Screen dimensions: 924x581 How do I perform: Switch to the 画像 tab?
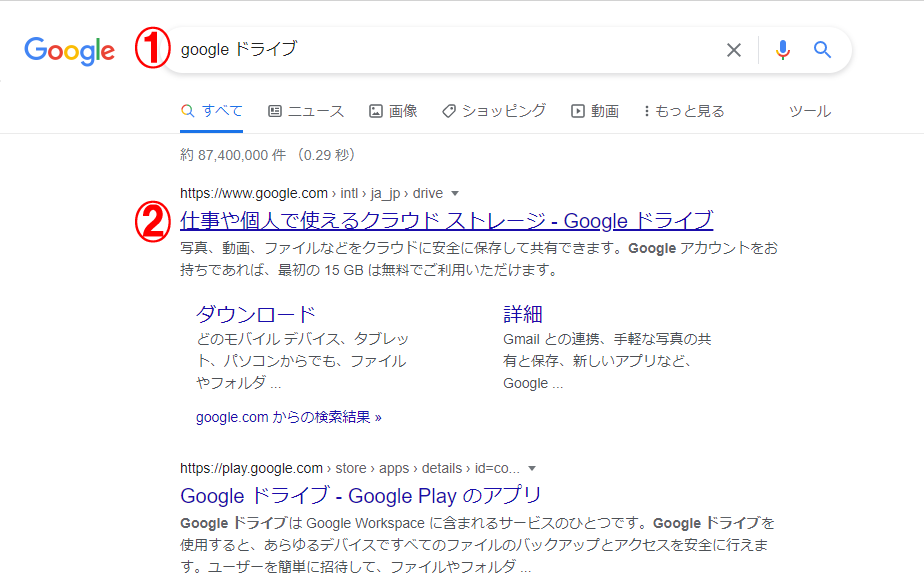tap(393, 111)
